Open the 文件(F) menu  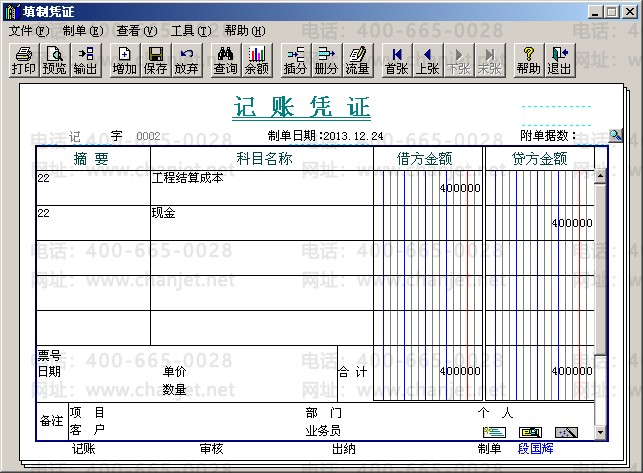29,31
